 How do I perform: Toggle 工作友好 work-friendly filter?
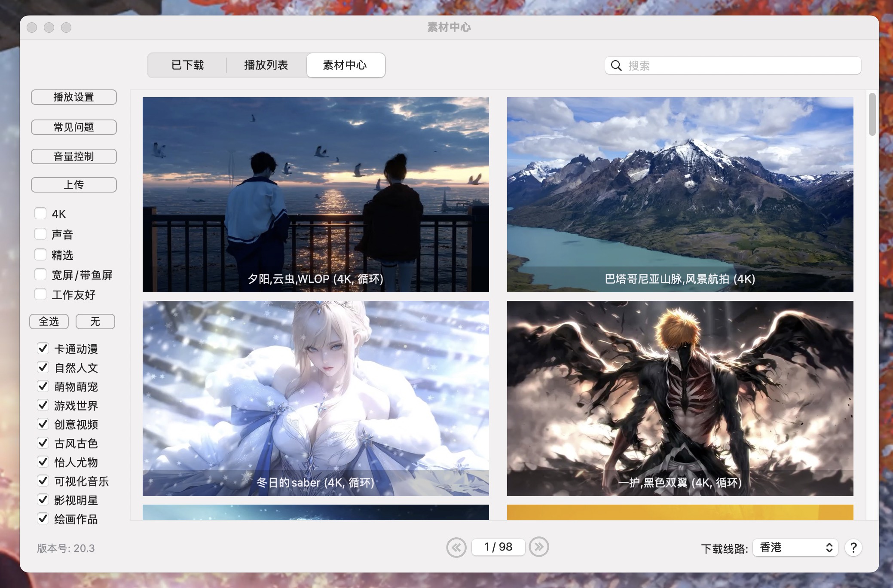coord(41,294)
